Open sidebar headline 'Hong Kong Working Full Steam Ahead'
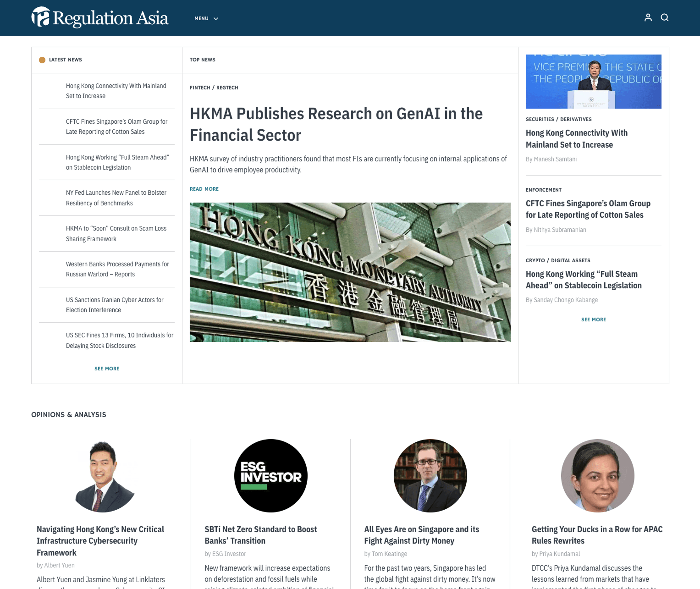 click(x=584, y=280)
